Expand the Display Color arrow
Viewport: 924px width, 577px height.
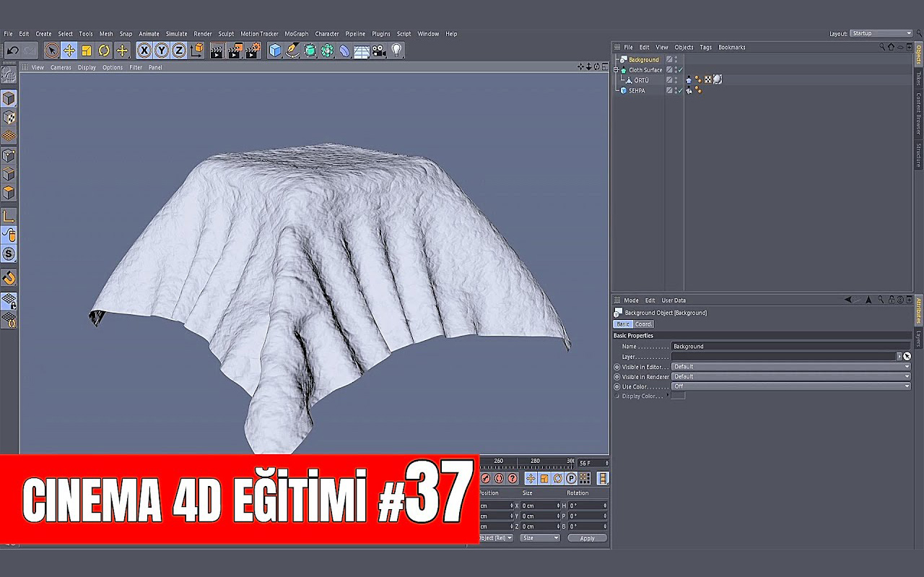click(x=668, y=396)
